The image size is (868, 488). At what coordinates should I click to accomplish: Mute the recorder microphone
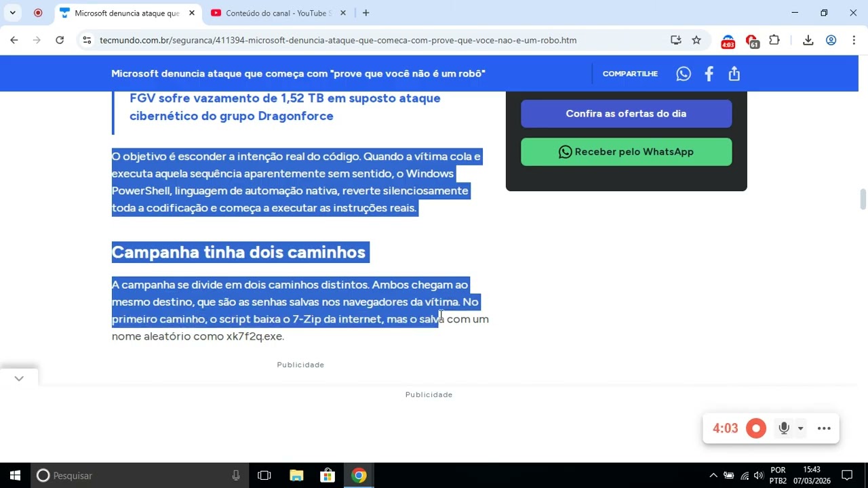coord(784,428)
